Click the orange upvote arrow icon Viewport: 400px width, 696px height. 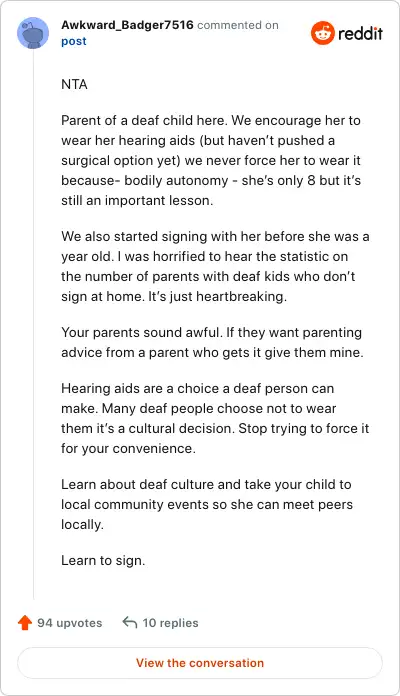click(x=25, y=623)
